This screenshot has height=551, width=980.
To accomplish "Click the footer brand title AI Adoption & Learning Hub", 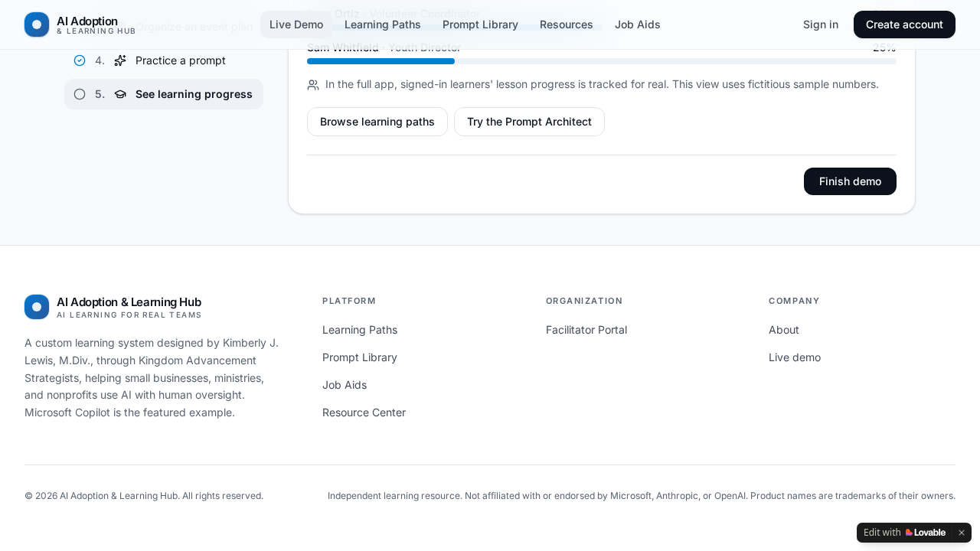I will [x=129, y=302].
